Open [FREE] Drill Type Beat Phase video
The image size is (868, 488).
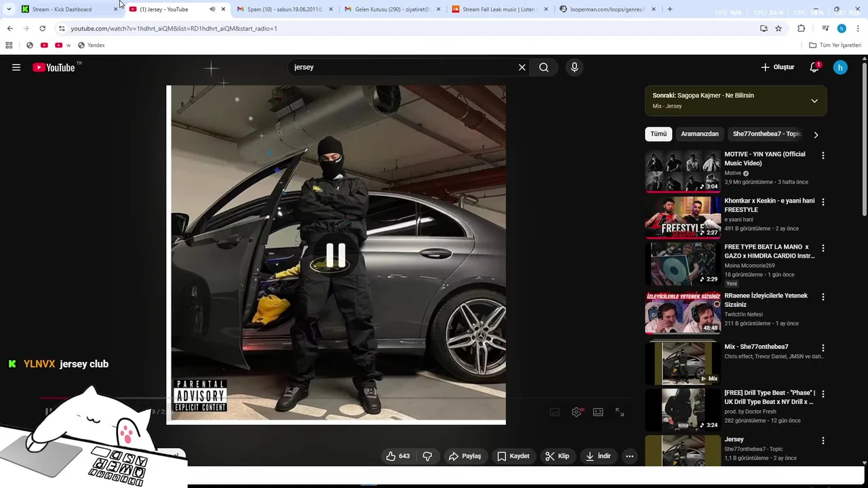point(770,397)
